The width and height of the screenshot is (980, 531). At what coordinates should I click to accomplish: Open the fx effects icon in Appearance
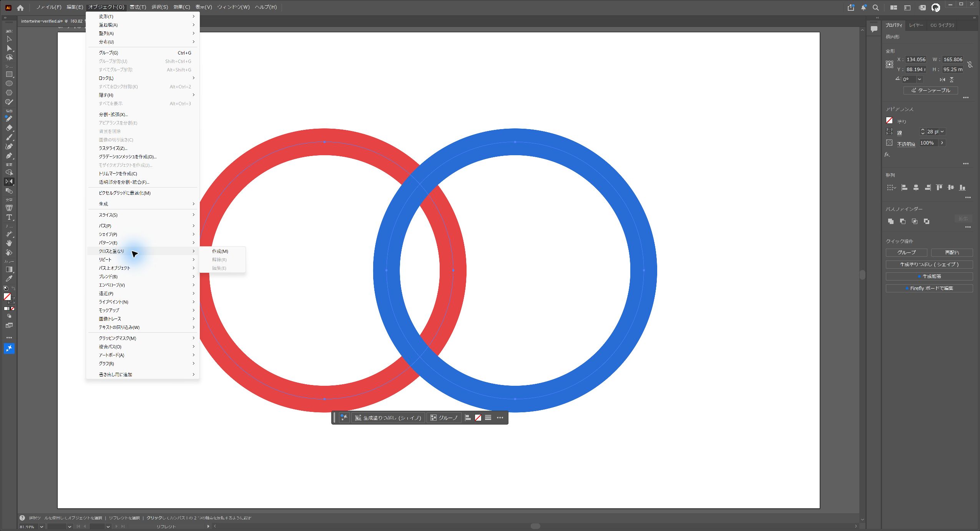pos(887,154)
